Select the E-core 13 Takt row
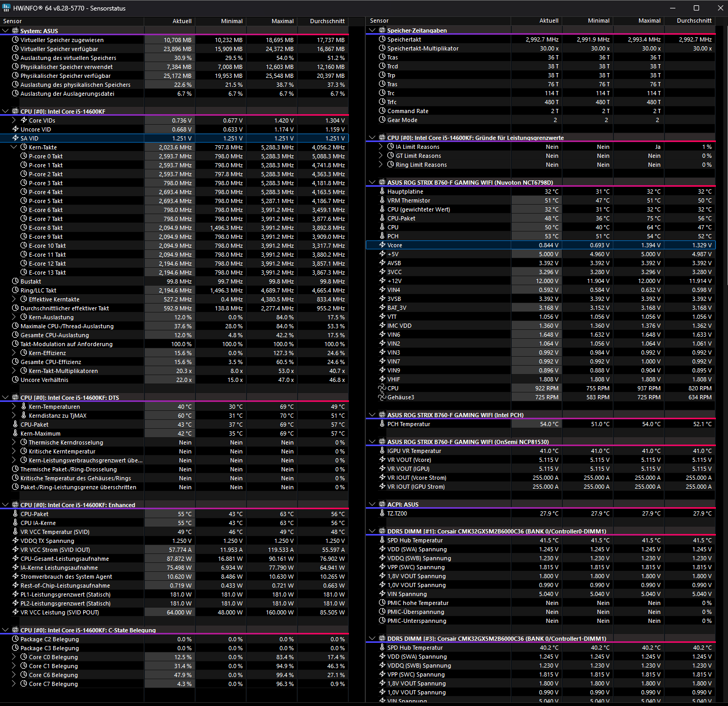 (x=174, y=273)
